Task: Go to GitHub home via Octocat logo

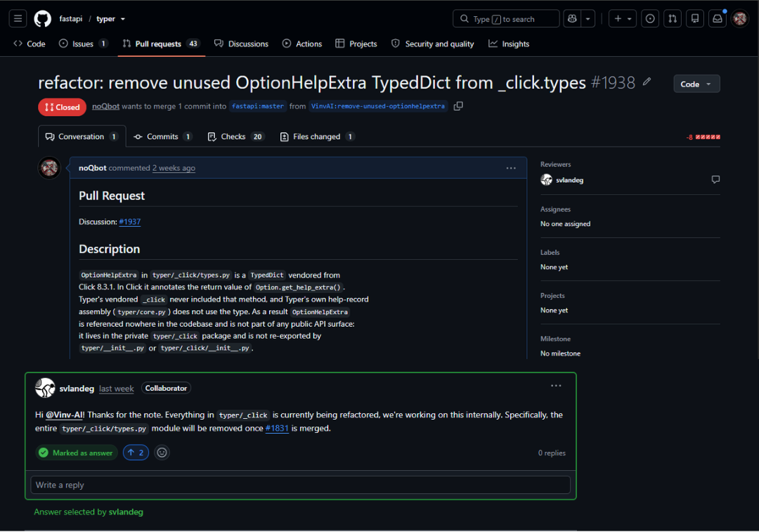Action: click(x=43, y=19)
